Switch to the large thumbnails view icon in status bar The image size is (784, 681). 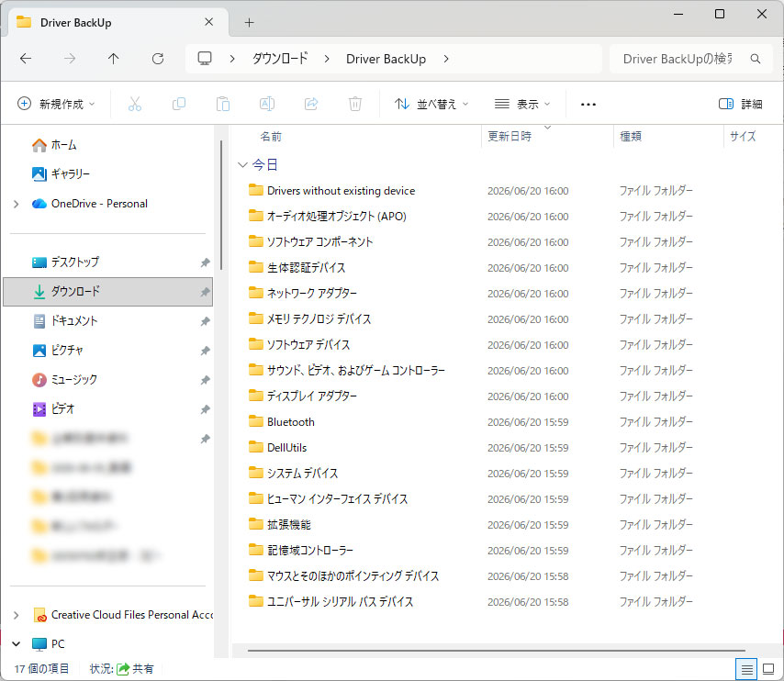coord(768,669)
